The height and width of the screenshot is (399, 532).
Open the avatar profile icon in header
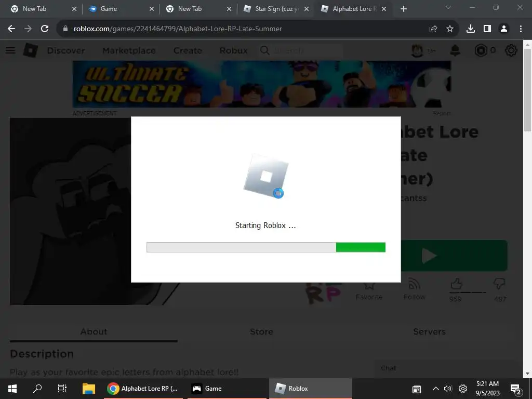coord(417,50)
